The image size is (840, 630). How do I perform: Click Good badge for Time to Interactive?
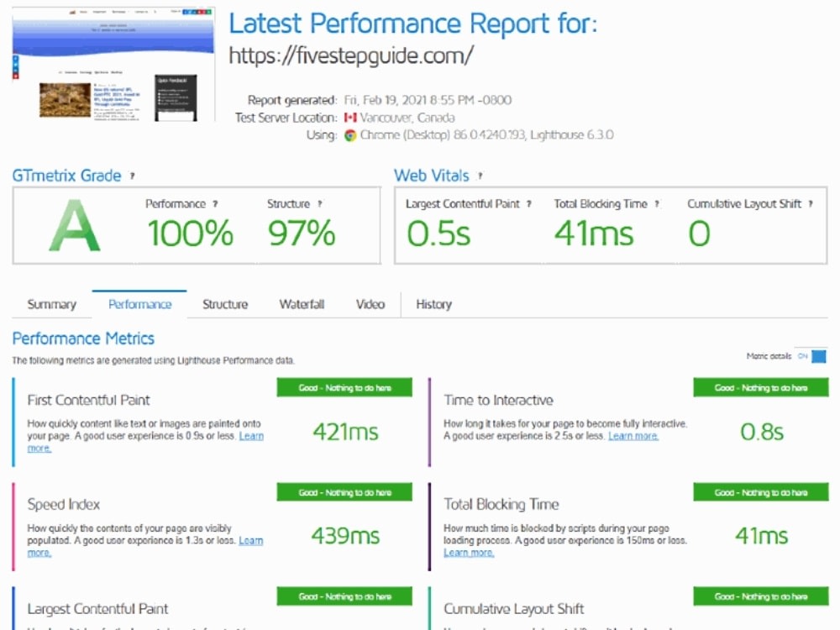point(761,388)
